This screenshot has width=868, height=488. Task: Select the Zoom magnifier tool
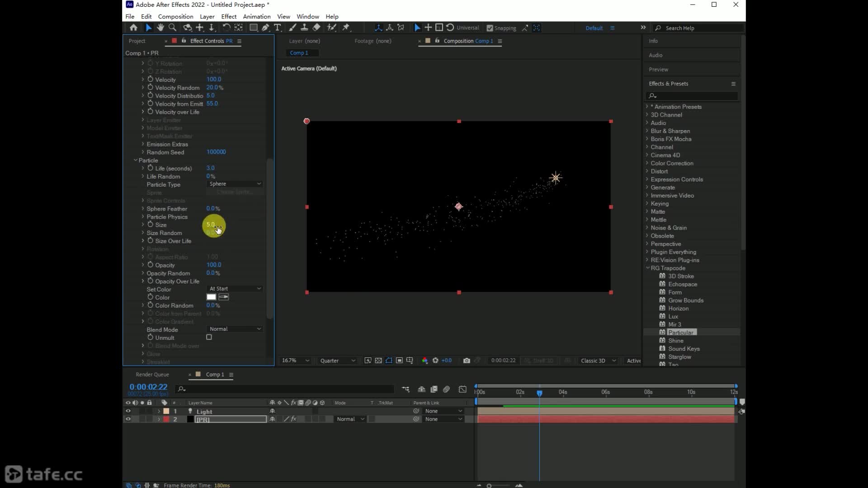coord(172,28)
